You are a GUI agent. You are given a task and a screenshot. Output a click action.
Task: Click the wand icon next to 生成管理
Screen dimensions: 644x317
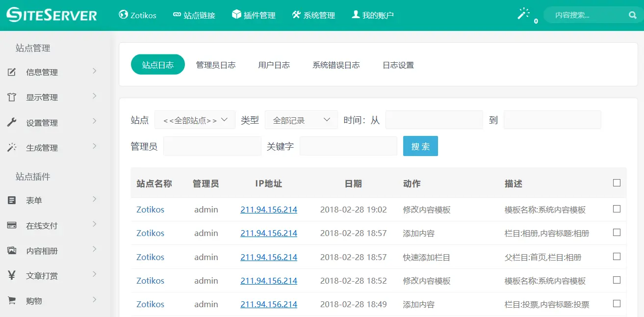click(x=12, y=147)
